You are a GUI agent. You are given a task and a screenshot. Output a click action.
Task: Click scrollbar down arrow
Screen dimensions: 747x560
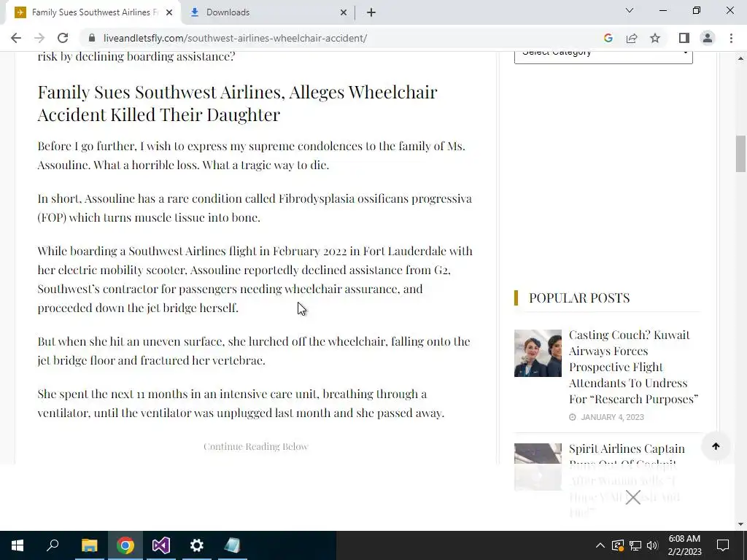740,524
